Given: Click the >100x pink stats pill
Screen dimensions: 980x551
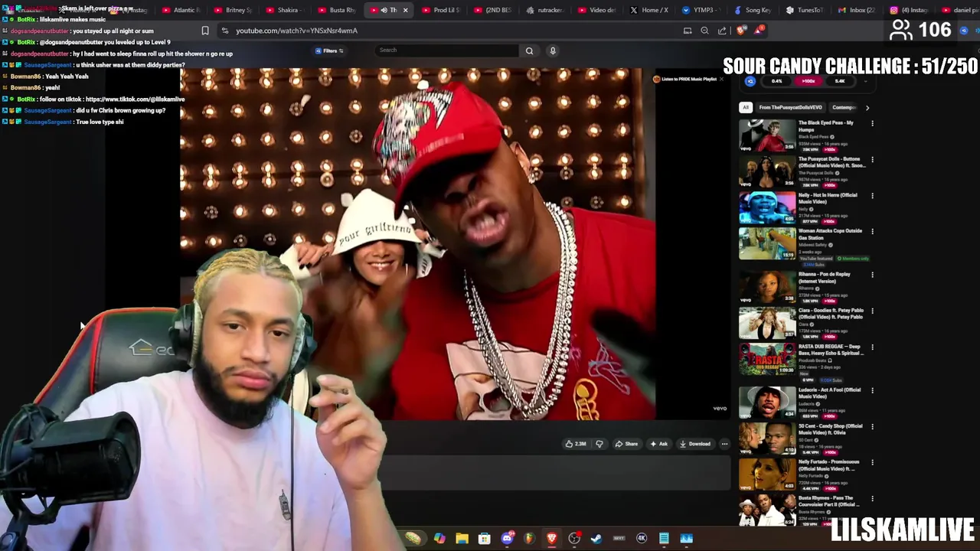Looking at the screenshot, I should 808,81.
